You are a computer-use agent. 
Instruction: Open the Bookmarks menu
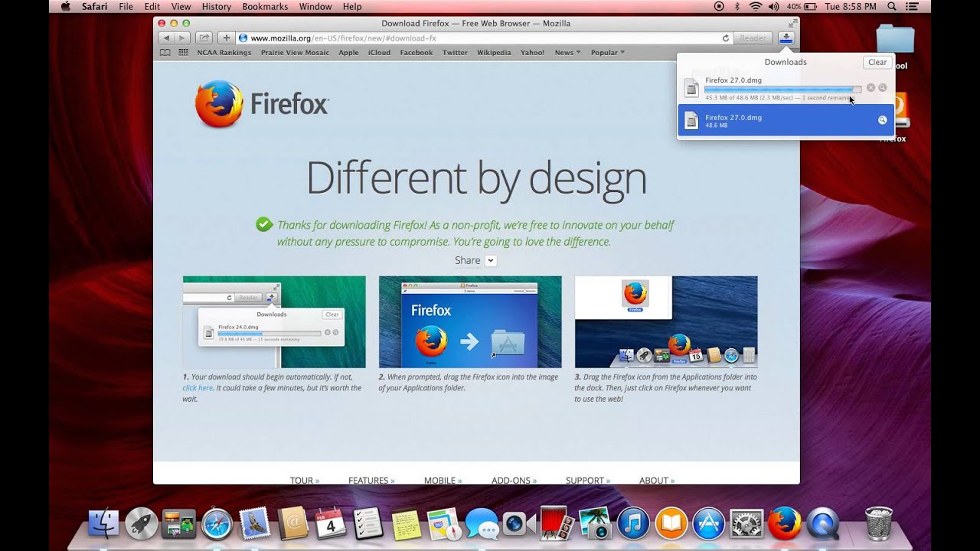[265, 6]
